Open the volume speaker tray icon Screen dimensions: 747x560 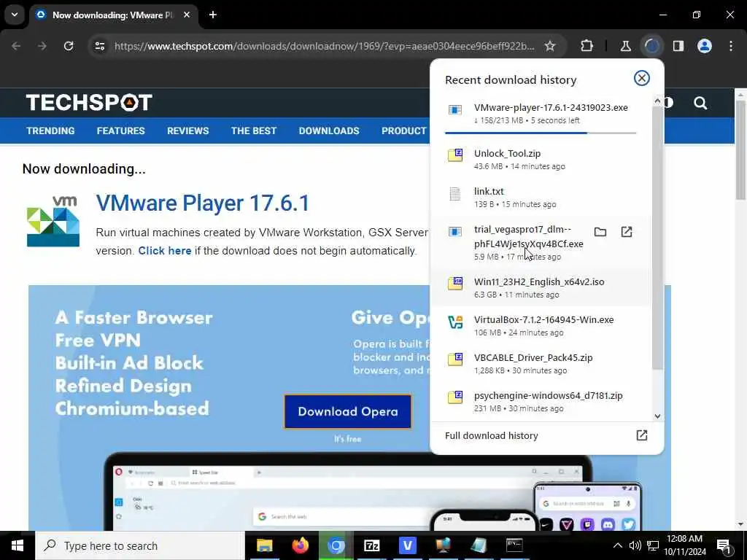[635, 545]
